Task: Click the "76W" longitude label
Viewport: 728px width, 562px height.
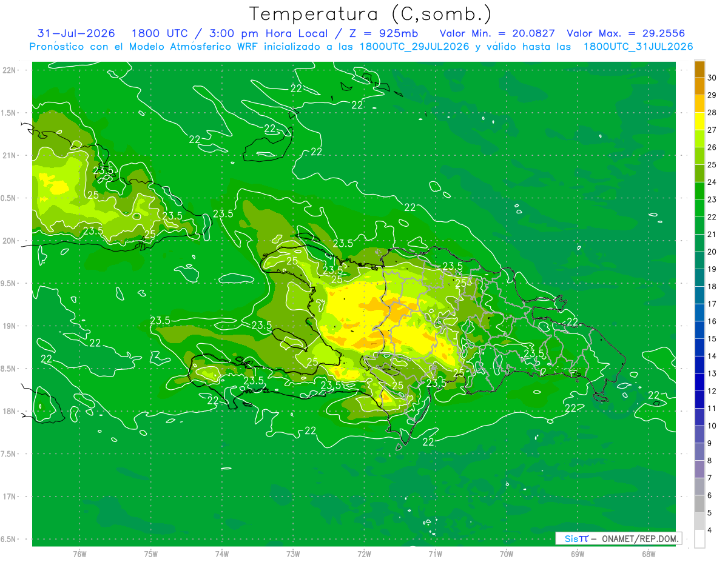Action: pos(80,554)
